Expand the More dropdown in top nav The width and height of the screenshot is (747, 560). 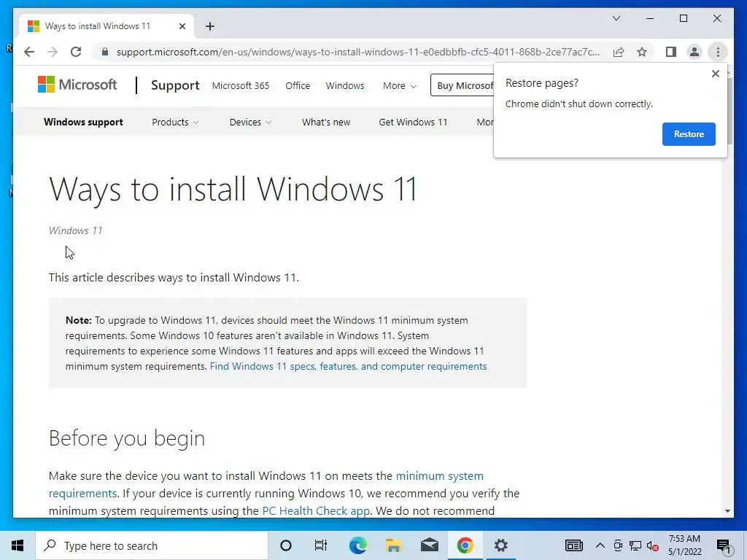click(x=399, y=86)
